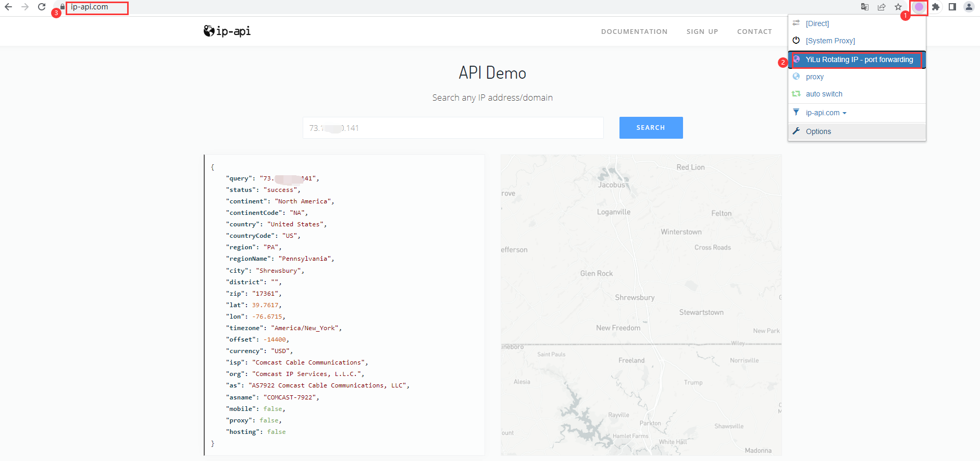Click the "17361" zip value
980x461 pixels.
click(265, 294)
